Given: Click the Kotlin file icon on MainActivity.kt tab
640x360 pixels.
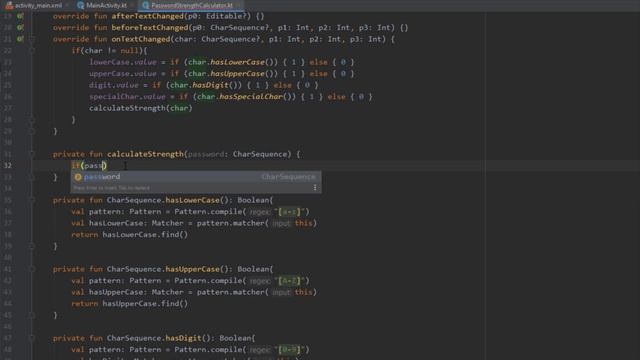Looking at the screenshot, I should [x=80, y=5].
